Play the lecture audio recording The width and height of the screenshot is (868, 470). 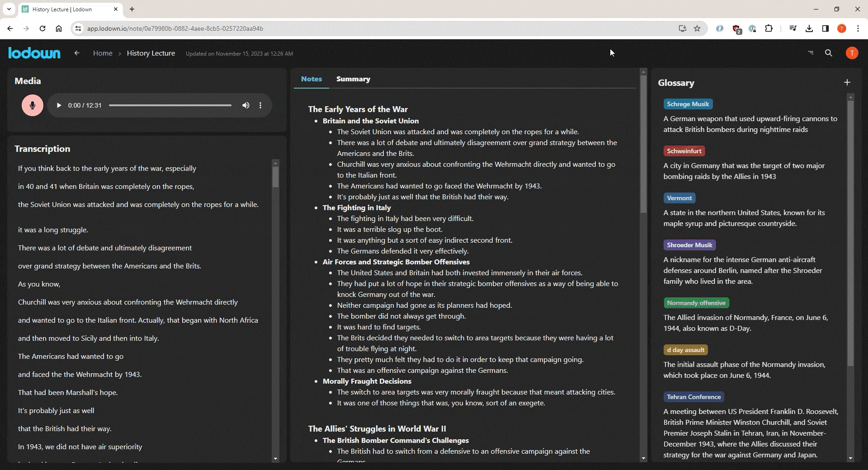59,105
